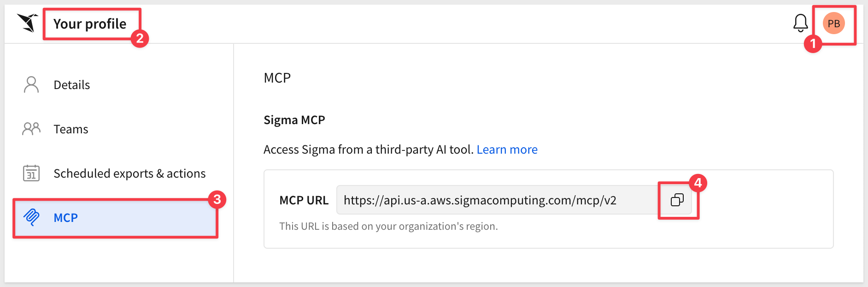The height and width of the screenshot is (287, 868).
Task: Select Scheduled exports & actions
Action: pos(129,173)
